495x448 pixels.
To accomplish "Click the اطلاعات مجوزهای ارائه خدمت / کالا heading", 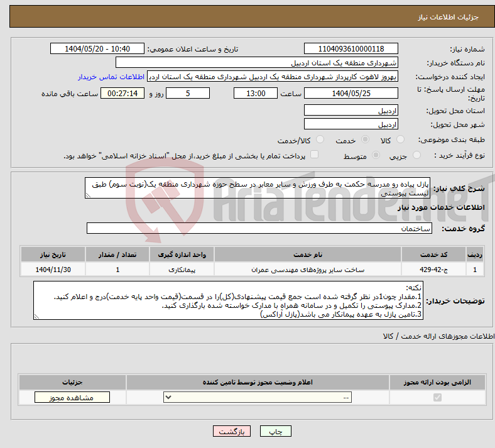I will click(x=439, y=337).
